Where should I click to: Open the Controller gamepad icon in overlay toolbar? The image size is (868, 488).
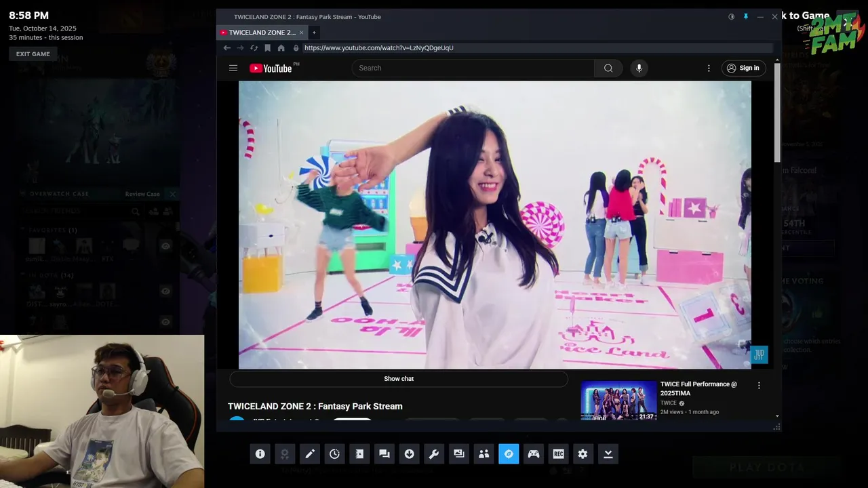coord(534,454)
